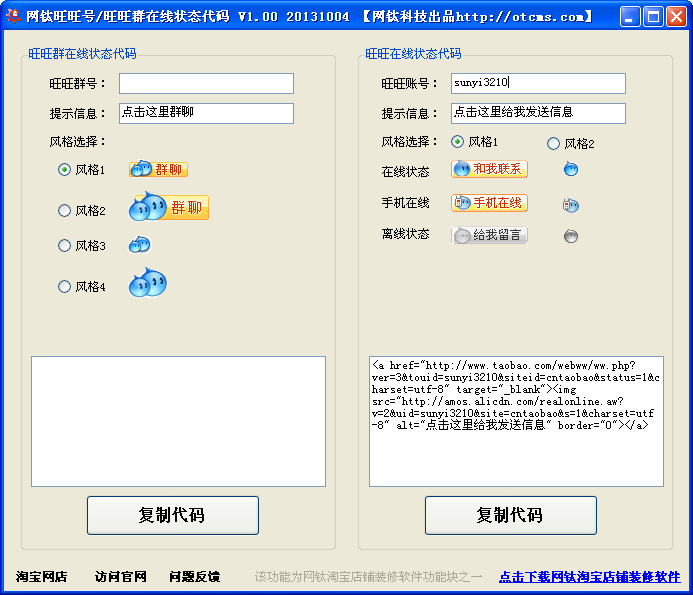The width and height of the screenshot is (693, 595).
Task: Click the app logo in title bar
Action: click(x=13, y=16)
